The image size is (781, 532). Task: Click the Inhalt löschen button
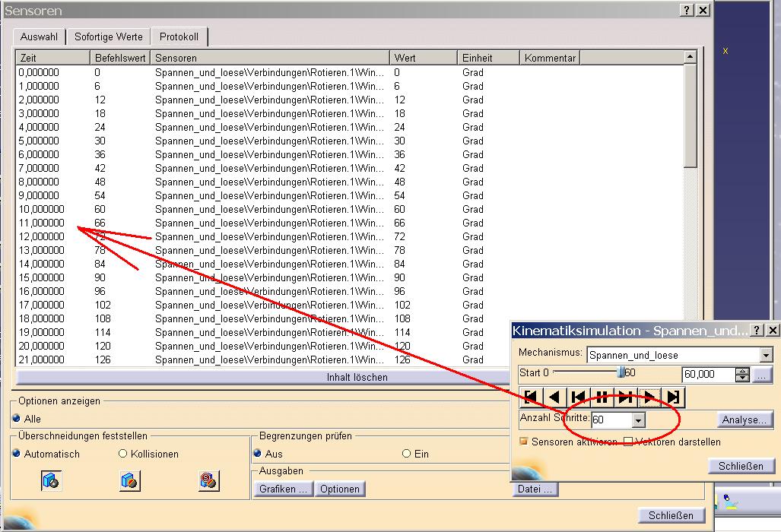[x=357, y=377]
